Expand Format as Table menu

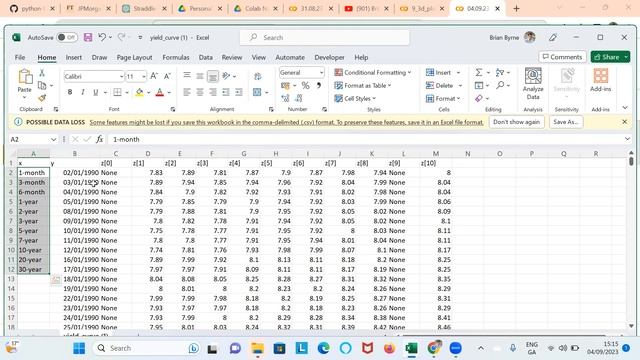coord(363,86)
